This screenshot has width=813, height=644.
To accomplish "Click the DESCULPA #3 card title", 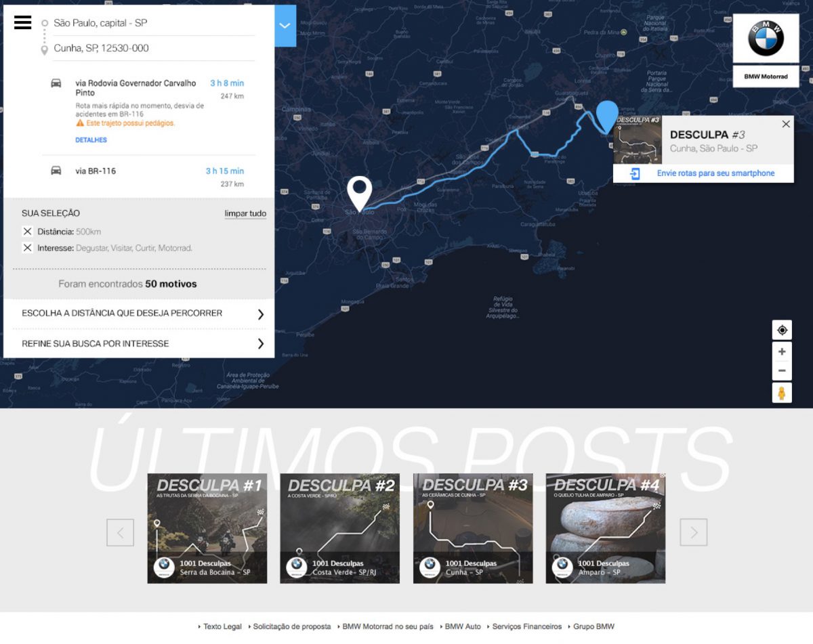I will pyautogui.click(x=708, y=135).
